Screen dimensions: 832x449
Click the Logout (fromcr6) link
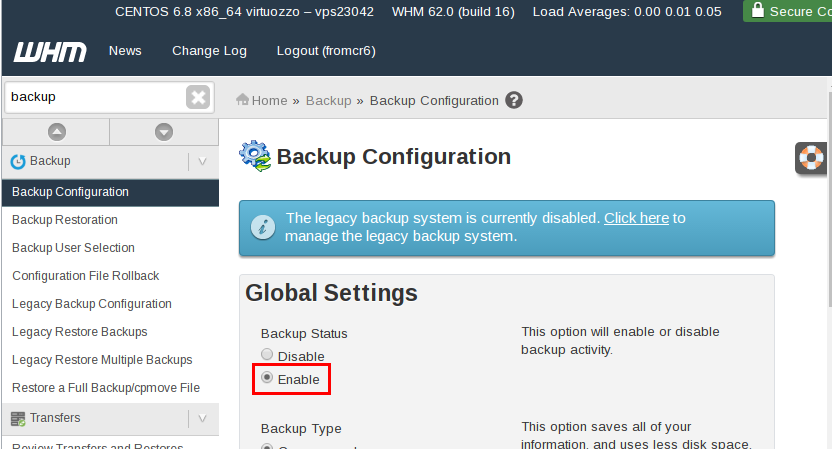[326, 51]
